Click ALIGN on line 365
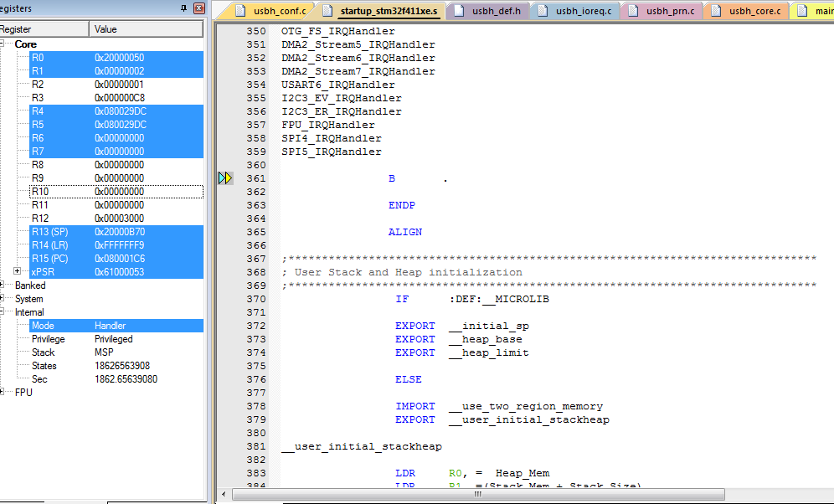 click(405, 232)
